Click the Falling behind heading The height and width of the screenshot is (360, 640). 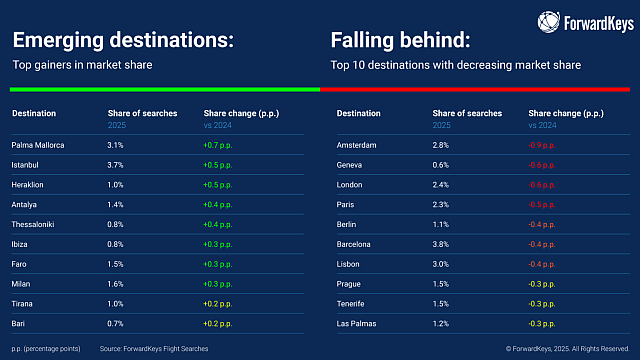(x=400, y=40)
